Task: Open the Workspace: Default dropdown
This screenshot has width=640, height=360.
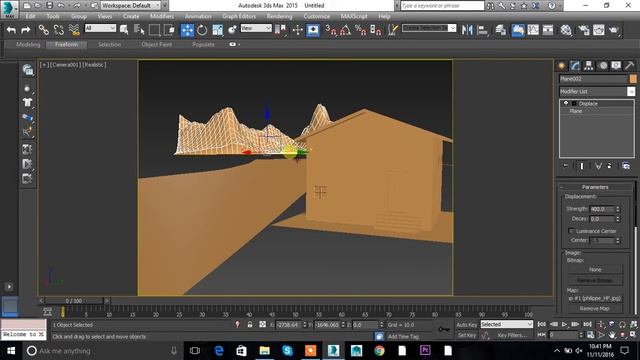Action: [x=131, y=6]
